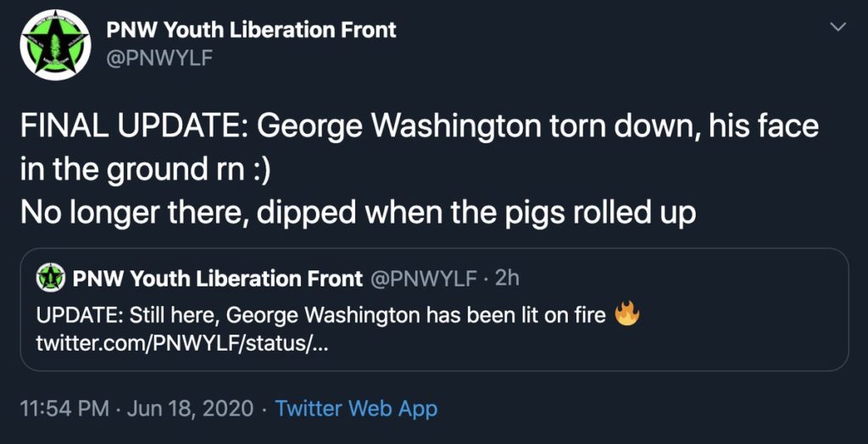Screen dimensions: 868x444
Task: Click the bold author name in tweet header
Action: pyautogui.click(x=251, y=31)
